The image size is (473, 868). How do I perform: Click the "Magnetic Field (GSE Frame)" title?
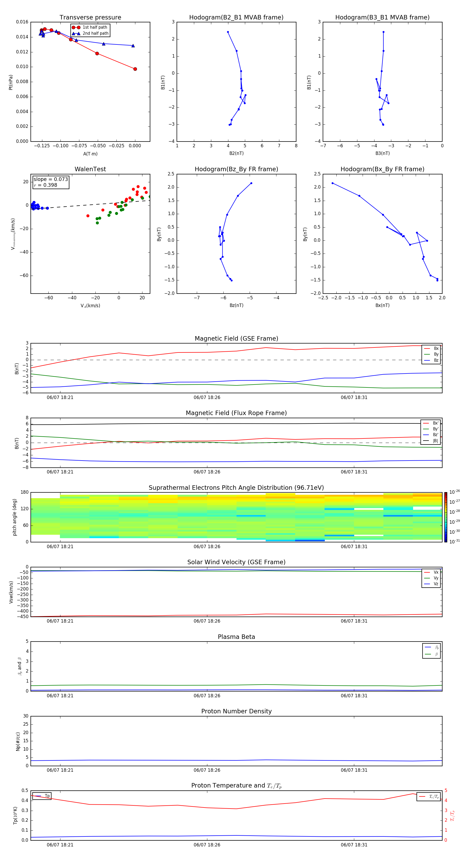click(236, 339)
